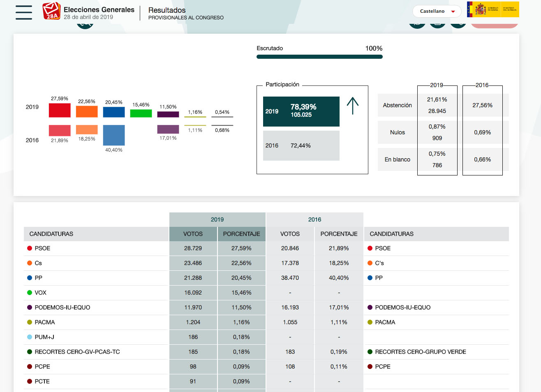The height and width of the screenshot is (392, 541).
Task: Click the PCTE 2019 votes cell 91
Action: tap(193, 381)
